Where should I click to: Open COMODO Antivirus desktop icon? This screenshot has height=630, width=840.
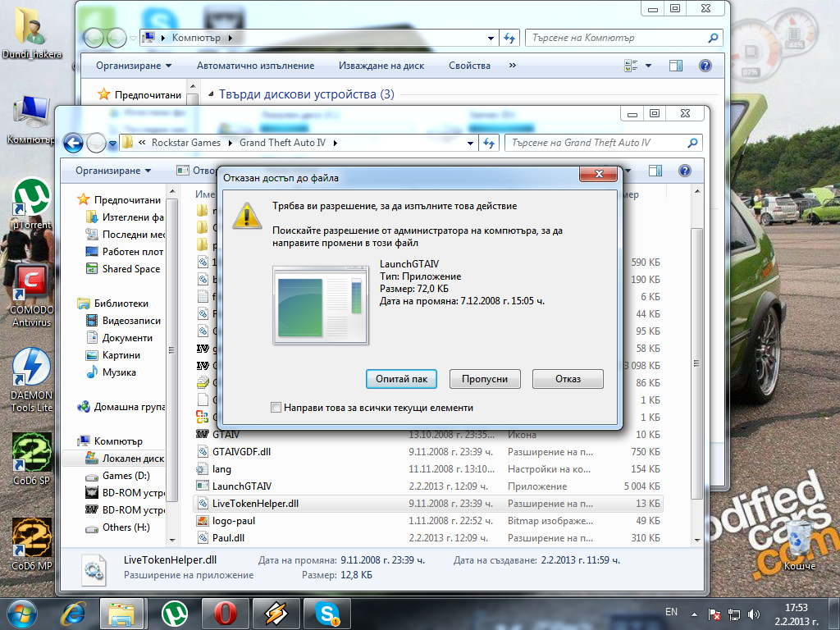click(32, 295)
